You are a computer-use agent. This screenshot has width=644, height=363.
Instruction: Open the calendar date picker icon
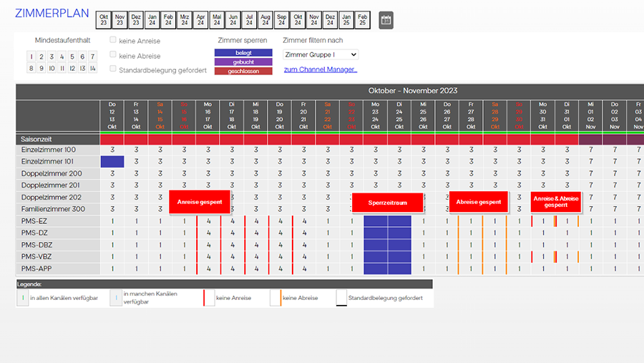[386, 20]
